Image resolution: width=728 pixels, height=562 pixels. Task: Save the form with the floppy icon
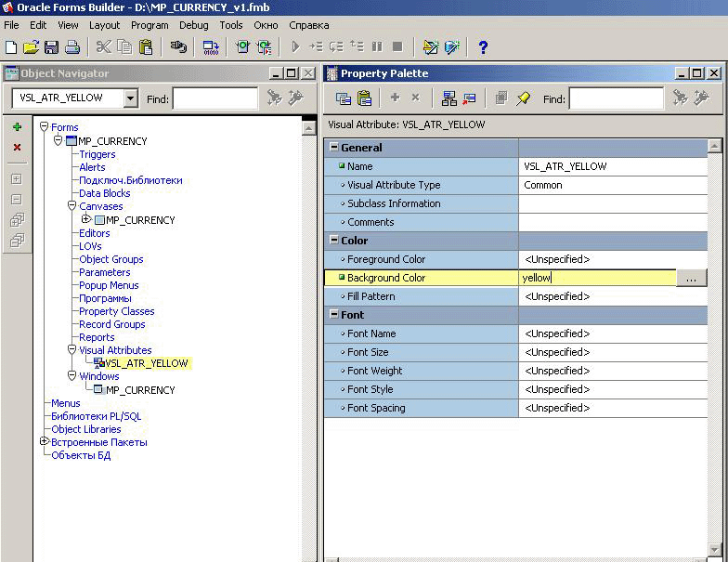point(51,46)
